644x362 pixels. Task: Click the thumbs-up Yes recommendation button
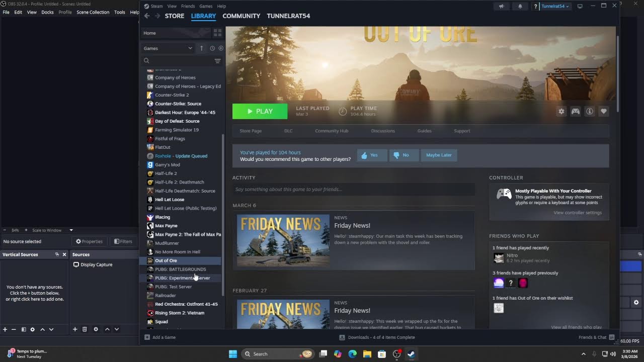click(372, 155)
